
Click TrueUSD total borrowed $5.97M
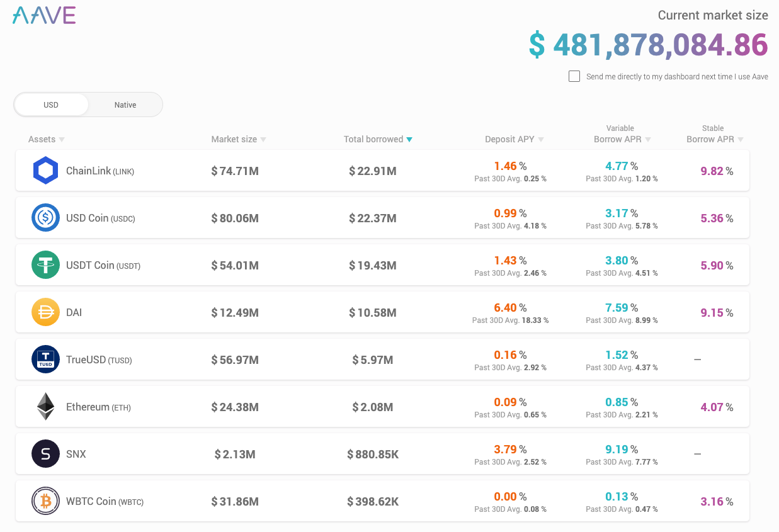click(x=373, y=359)
